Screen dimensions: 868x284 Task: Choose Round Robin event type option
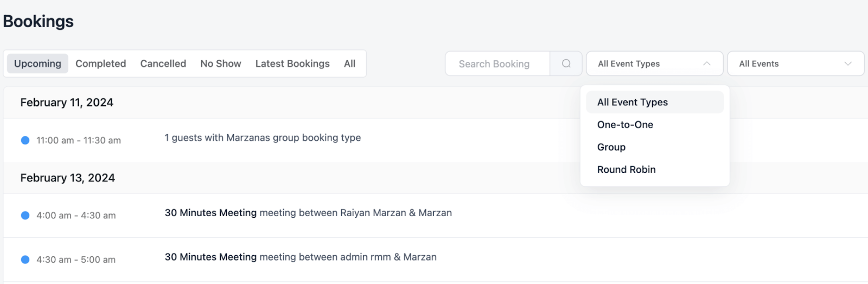click(655, 169)
